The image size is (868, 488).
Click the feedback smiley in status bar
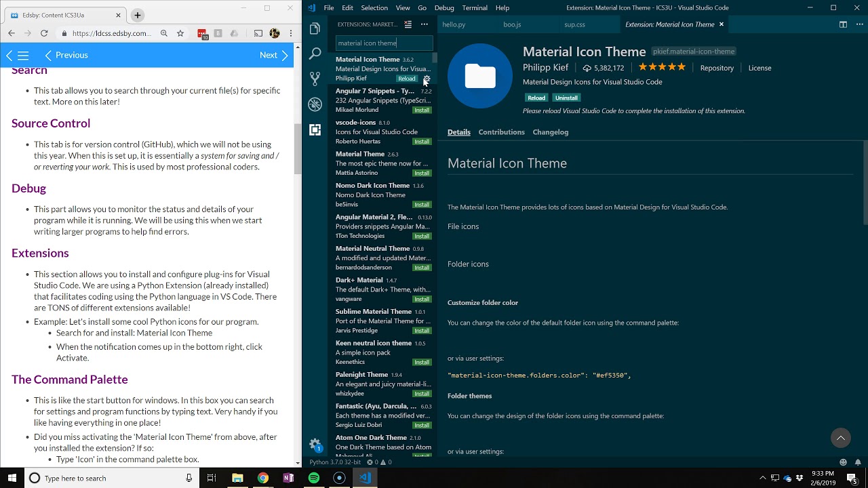click(x=843, y=462)
